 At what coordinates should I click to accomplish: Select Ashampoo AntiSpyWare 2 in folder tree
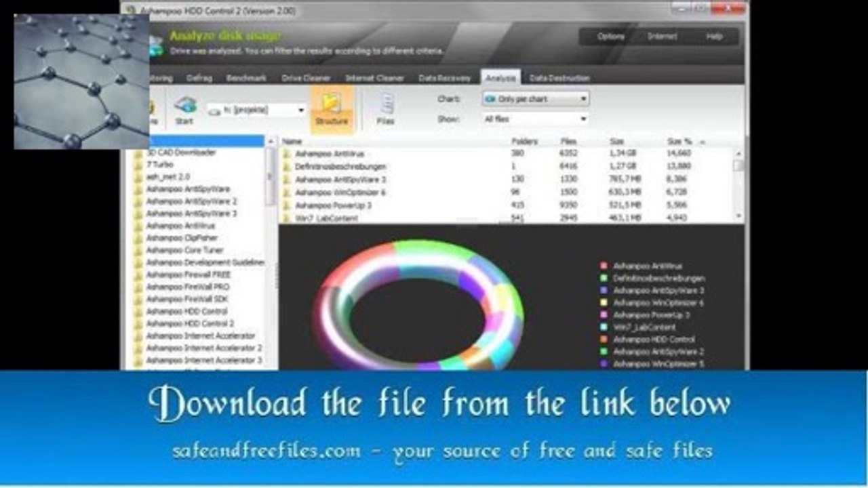(x=191, y=201)
